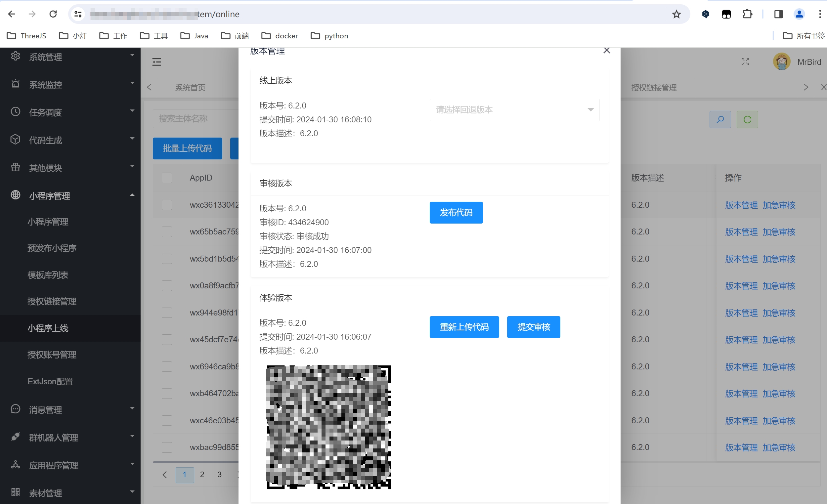Expand the 素材管理 sidebar menu

point(70,493)
